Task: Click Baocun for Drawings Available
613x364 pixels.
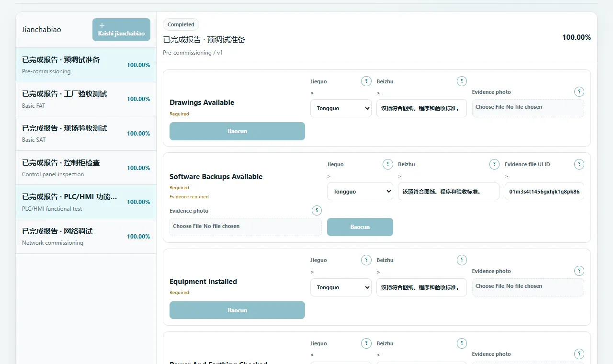Action: pyautogui.click(x=237, y=131)
